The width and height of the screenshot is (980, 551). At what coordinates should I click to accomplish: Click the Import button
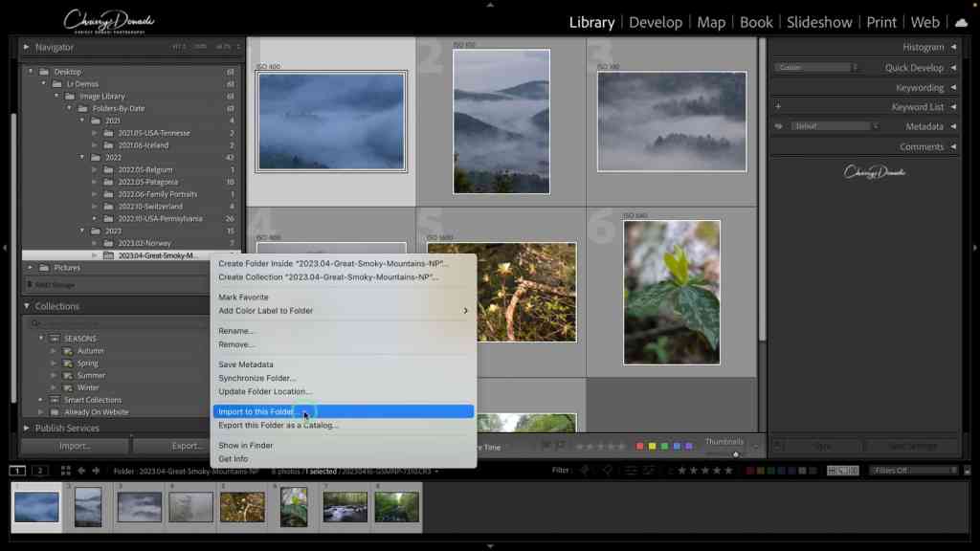click(x=75, y=446)
